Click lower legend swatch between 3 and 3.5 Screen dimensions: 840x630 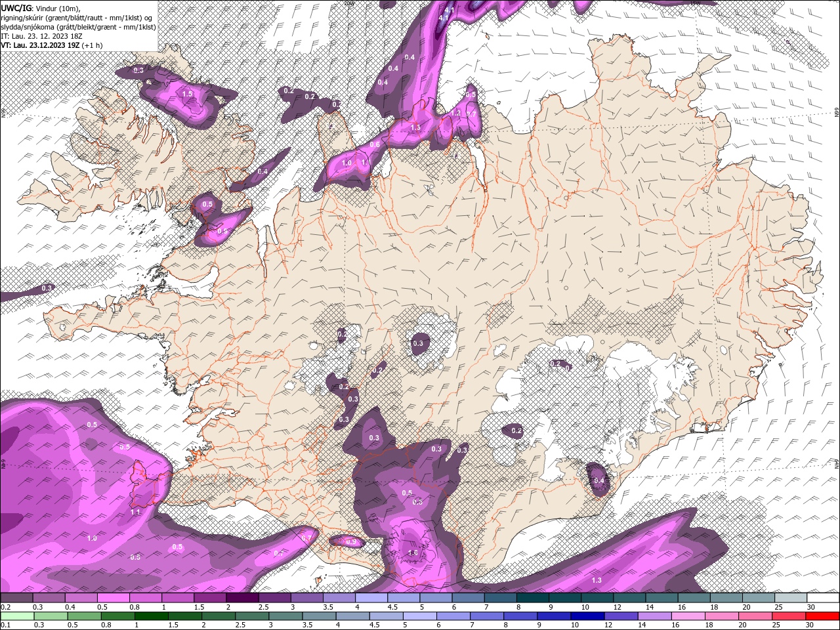click(x=285, y=616)
